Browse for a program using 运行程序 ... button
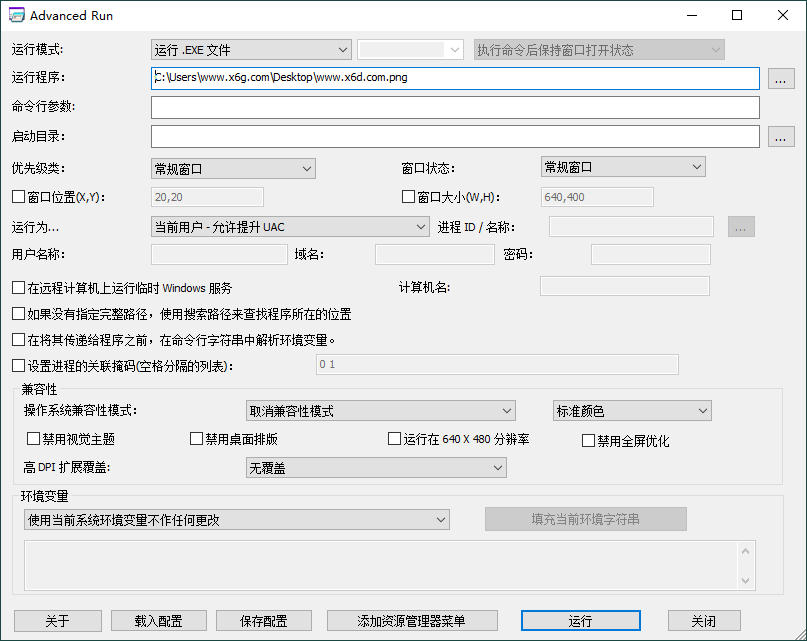807x641 pixels. [781, 77]
